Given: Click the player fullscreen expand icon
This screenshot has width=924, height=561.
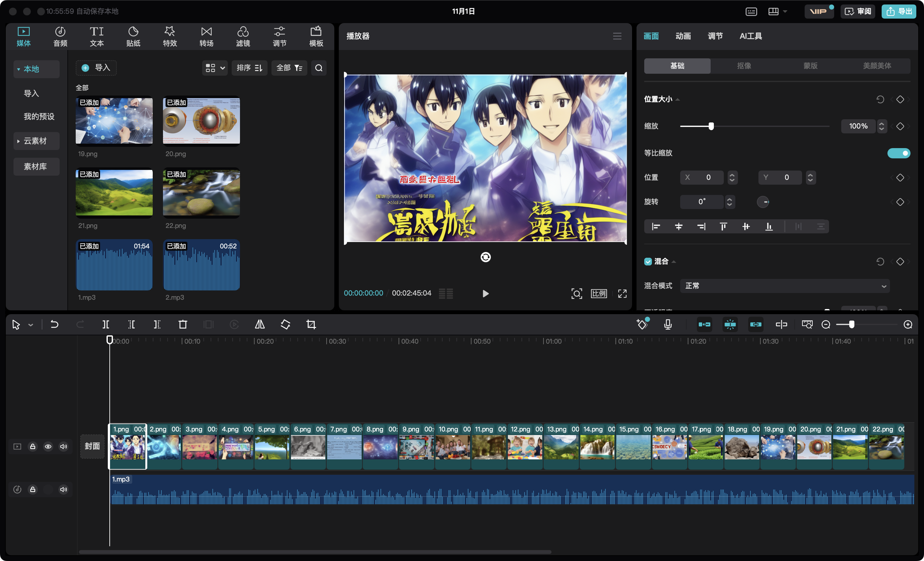Looking at the screenshot, I should (x=622, y=293).
